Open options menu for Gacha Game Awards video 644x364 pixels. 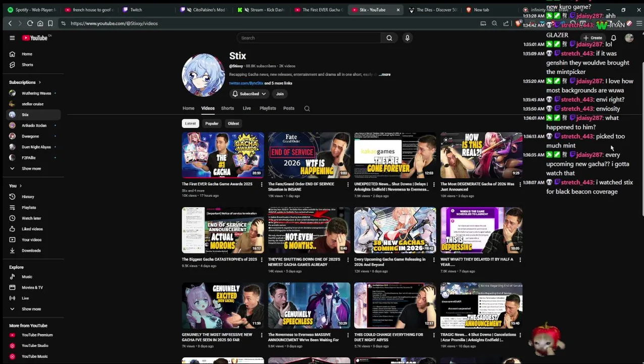pyautogui.click(x=261, y=185)
